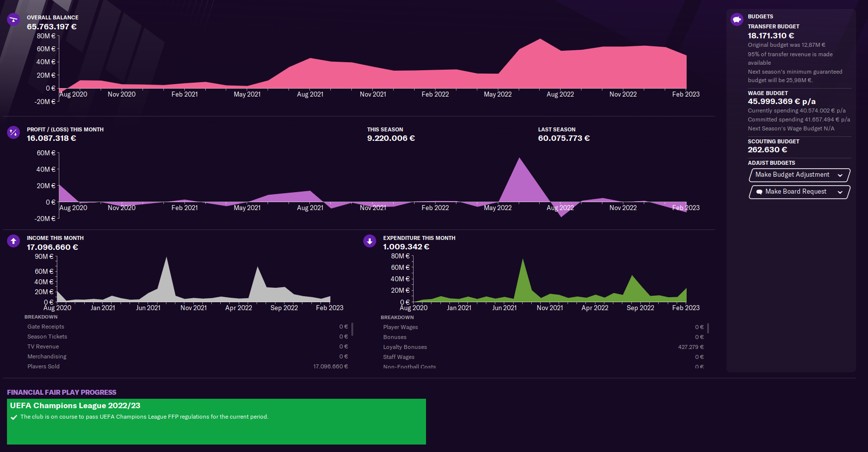This screenshot has width=868, height=452.
Task: Click the Aug 2022 label on balance chart
Action: [560, 94]
